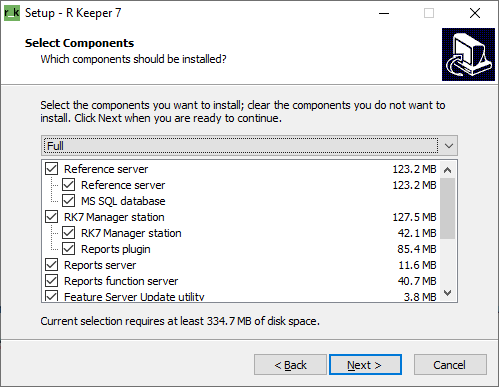Uncheck Reports function server checkbox

pyautogui.click(x=51, y=281)
